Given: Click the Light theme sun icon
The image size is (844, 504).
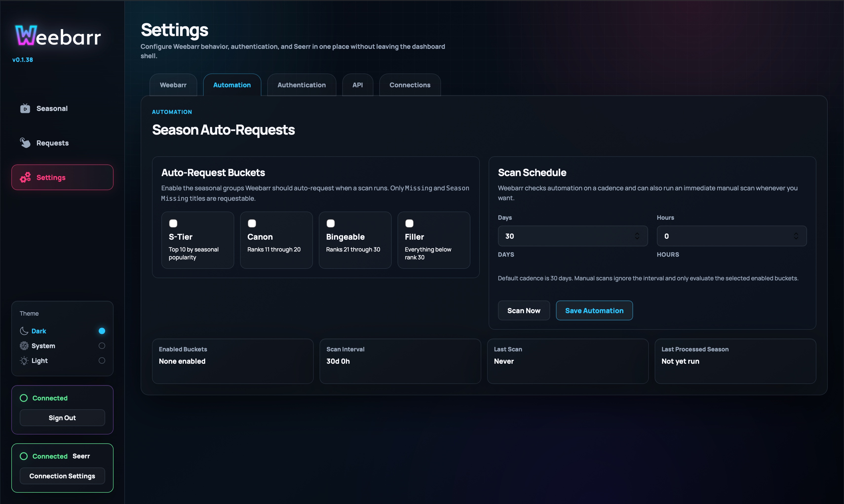Looking at the screenshot, I should pyautogui.click(x=24, y=361).
